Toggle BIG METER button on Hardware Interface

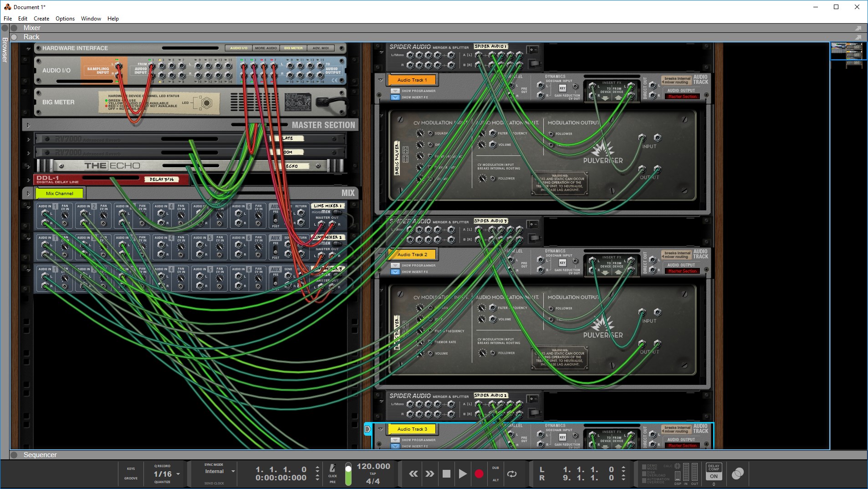click(293, 48)
